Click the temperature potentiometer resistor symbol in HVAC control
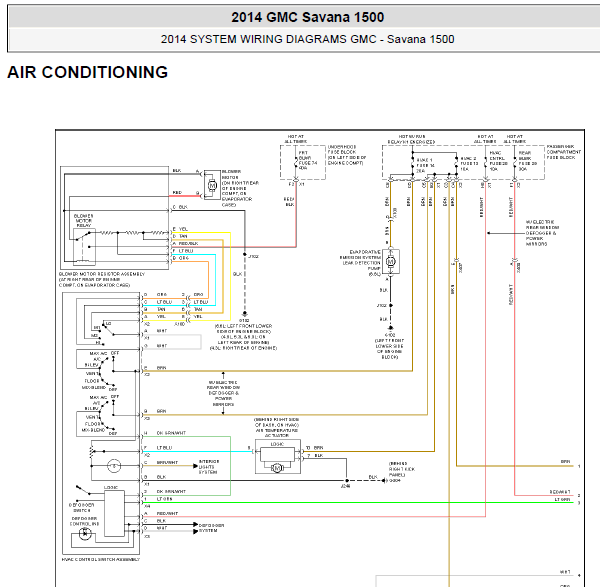Screen dimensions: 600x587 [91, 451]
